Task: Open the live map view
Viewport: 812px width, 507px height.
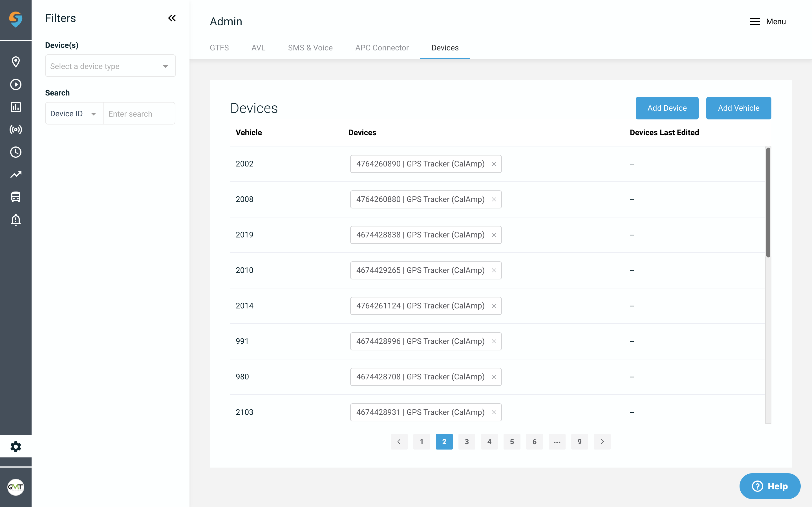Action: (x=16, y=62)
